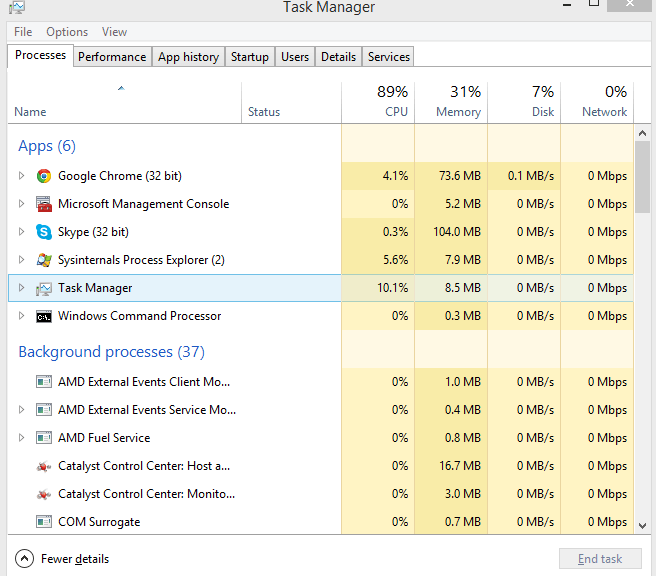Click the Catalyst Control Center Monitor icon
Screen dimensions: 656x576
pos(44,494)
